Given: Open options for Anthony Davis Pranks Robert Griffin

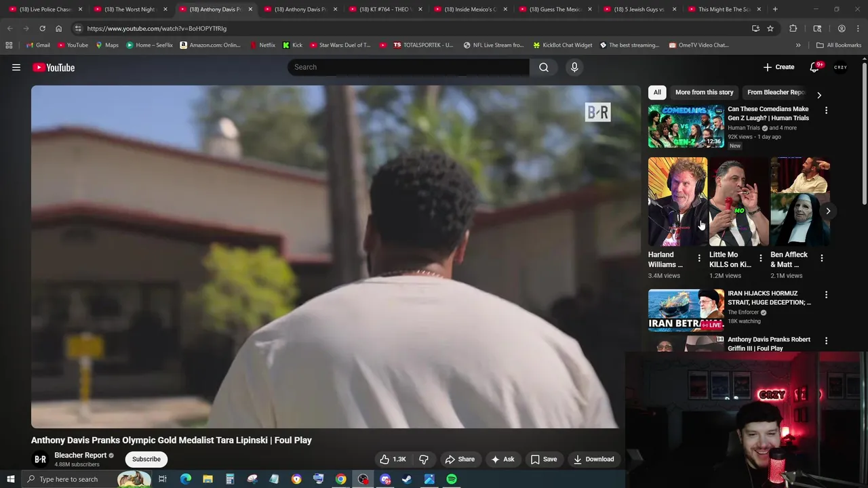Looking at the screenshot, I should 826,341.
